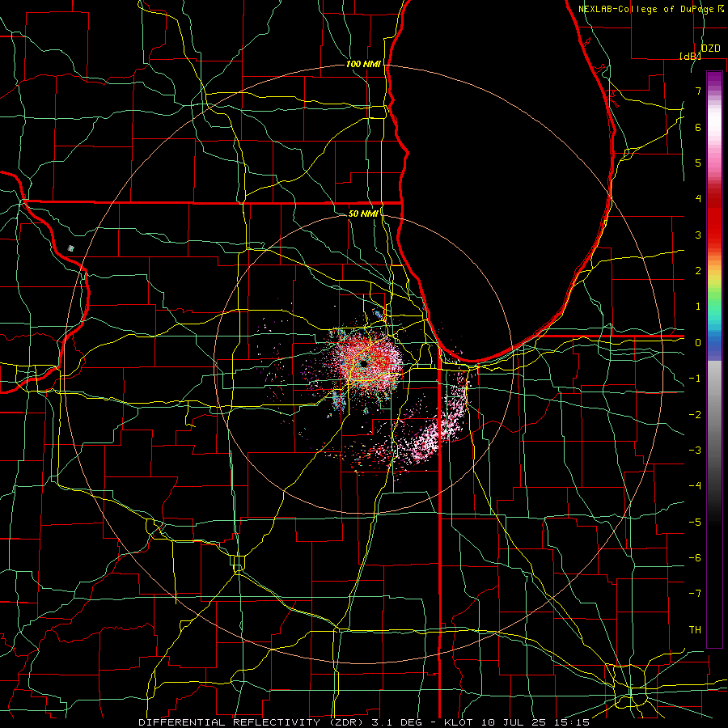Viewport: 728px width, 728px height.
Task: Click the 100 NMI range ring label
Action: click(363, 64)
